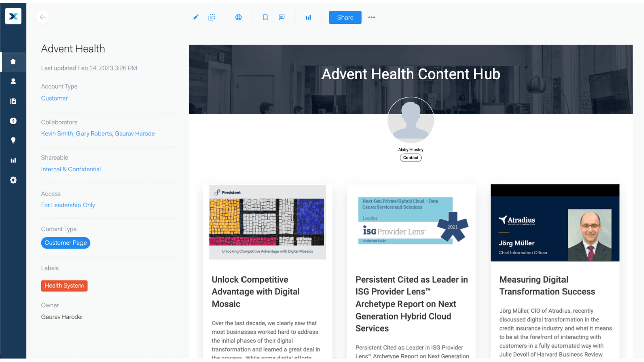Click the pencil edit icon
Viewport: 644px width, 362px height.
pos(196,17)
